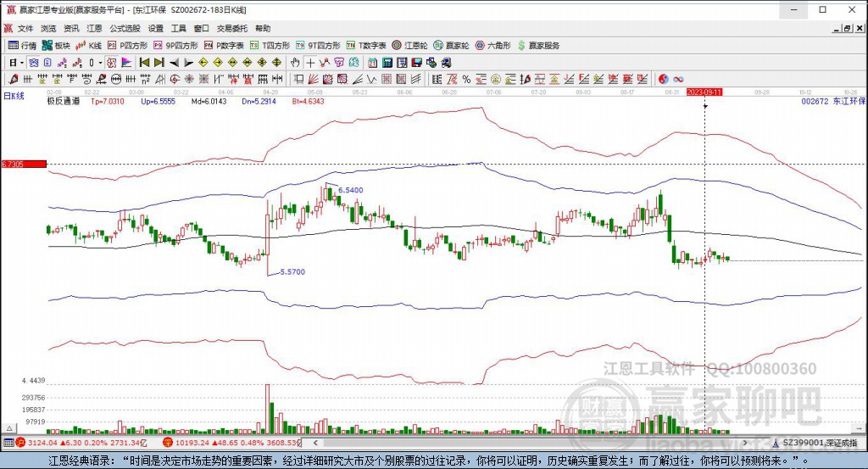Click the infinity loop icon
Viewport: 868px width, 469px height.
pyautogui.click(x=678, y=79)
